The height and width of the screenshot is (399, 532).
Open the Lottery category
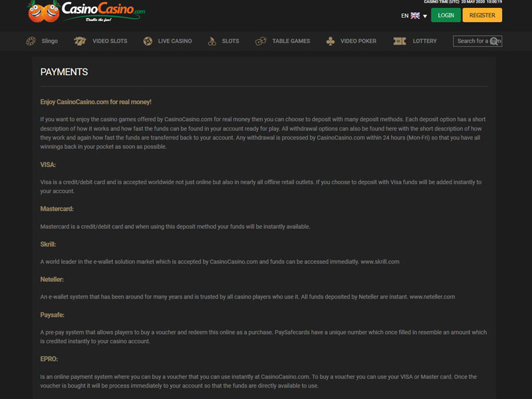pyautogui.click(x=425, y=41)
